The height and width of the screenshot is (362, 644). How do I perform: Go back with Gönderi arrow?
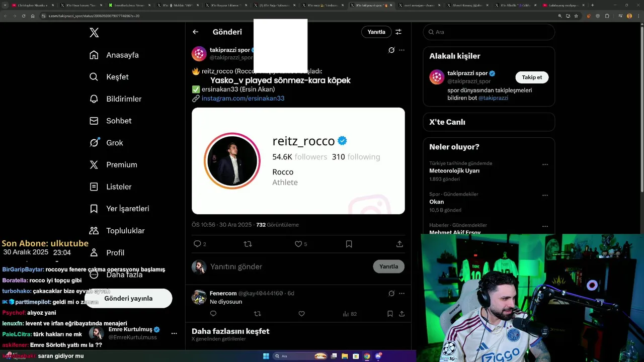coord(196,32)
